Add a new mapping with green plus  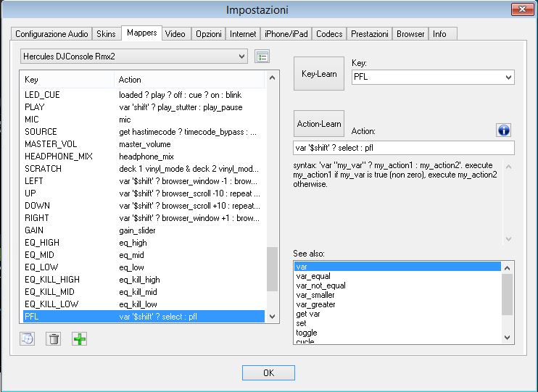(79, 338)
